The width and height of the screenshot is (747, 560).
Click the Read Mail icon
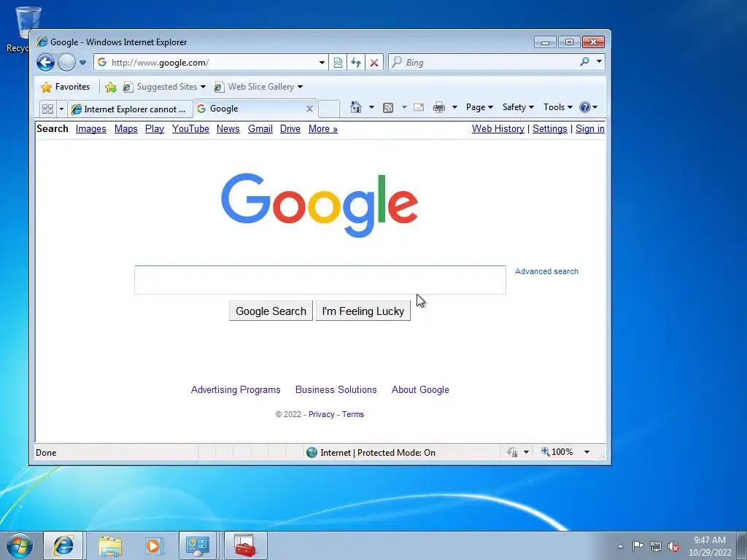[x=419, y=107]
